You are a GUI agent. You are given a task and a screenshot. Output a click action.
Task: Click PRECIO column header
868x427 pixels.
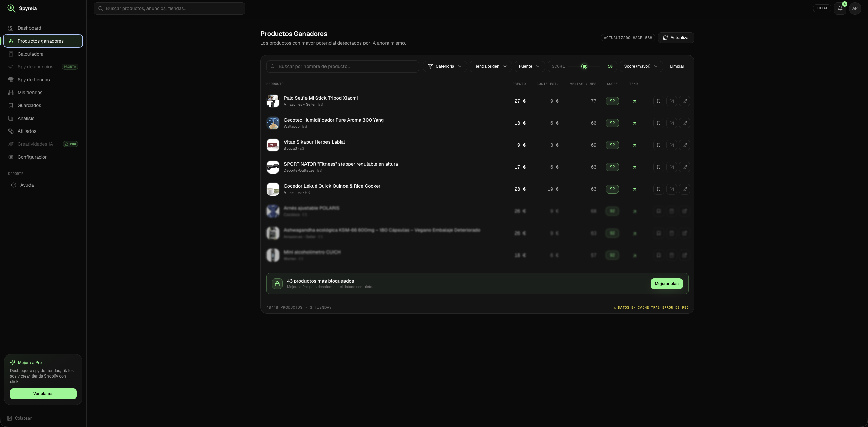[x=519, y=84]
